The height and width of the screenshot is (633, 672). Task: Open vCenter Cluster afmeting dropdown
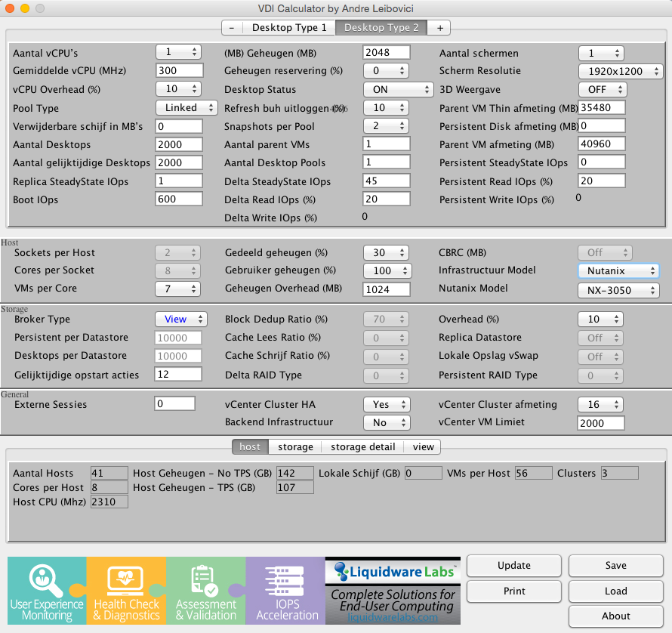600,404
